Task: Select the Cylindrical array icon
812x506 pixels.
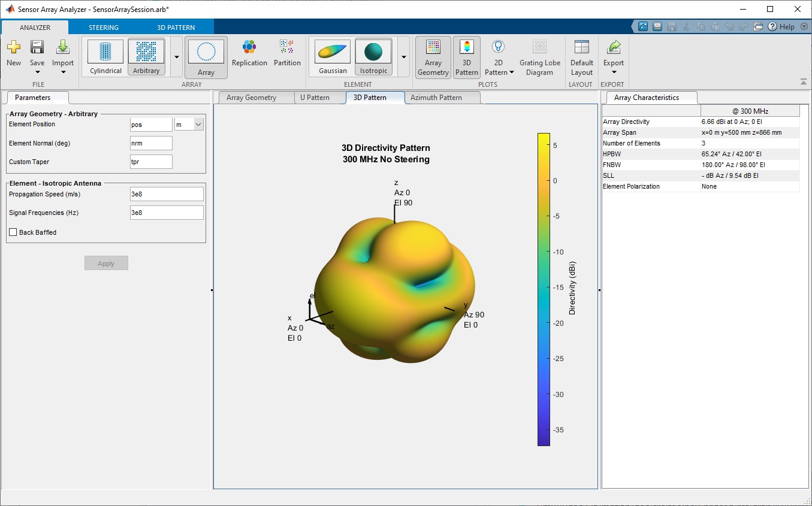Action: point(105,52)
